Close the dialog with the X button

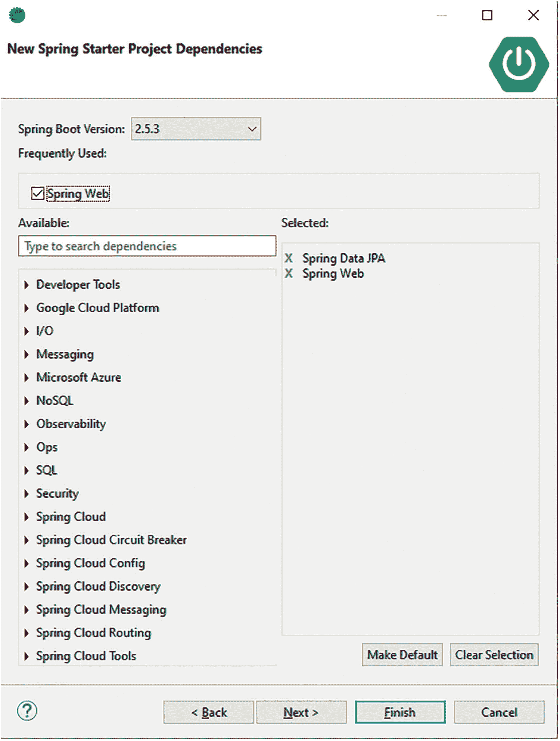(533, 15)
